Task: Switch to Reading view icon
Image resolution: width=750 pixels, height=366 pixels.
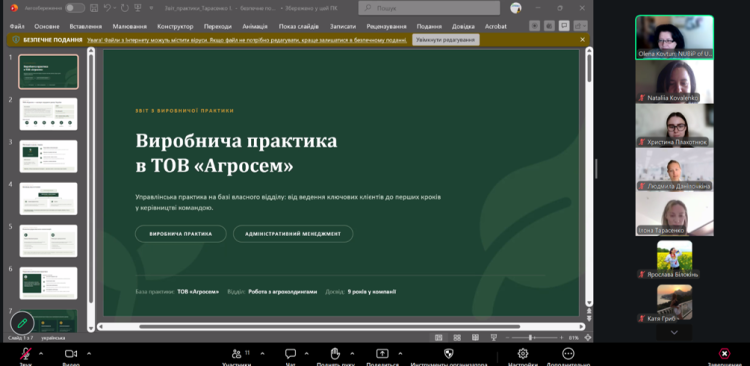Action: [x=475, y=338]
